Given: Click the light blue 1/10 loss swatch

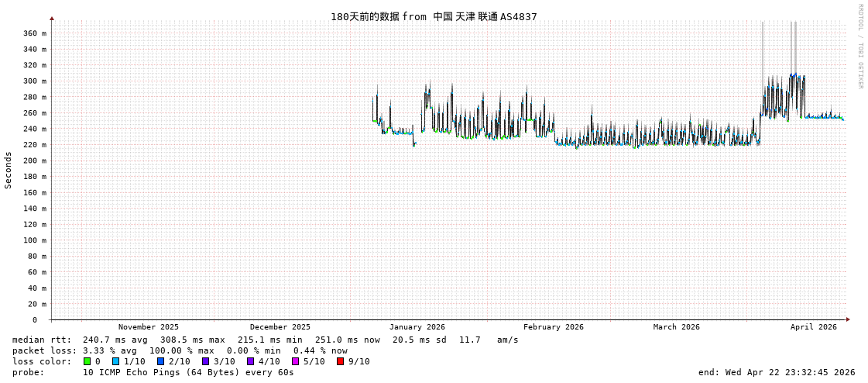Looking at the screenshot, I should pyautogui.click(x=115, y=361).
